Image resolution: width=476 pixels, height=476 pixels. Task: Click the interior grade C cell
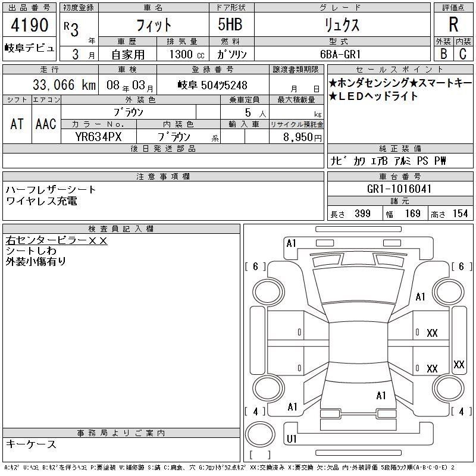click(x=462, y=53)
